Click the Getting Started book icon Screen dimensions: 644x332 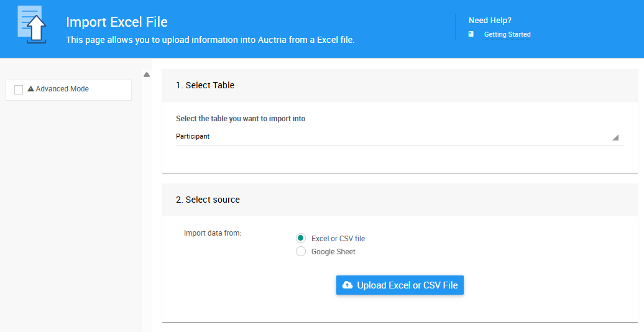471,34
